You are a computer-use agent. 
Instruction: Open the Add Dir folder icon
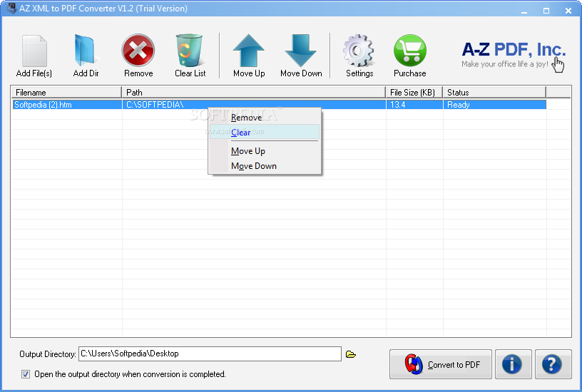click(x=86, y=51)
